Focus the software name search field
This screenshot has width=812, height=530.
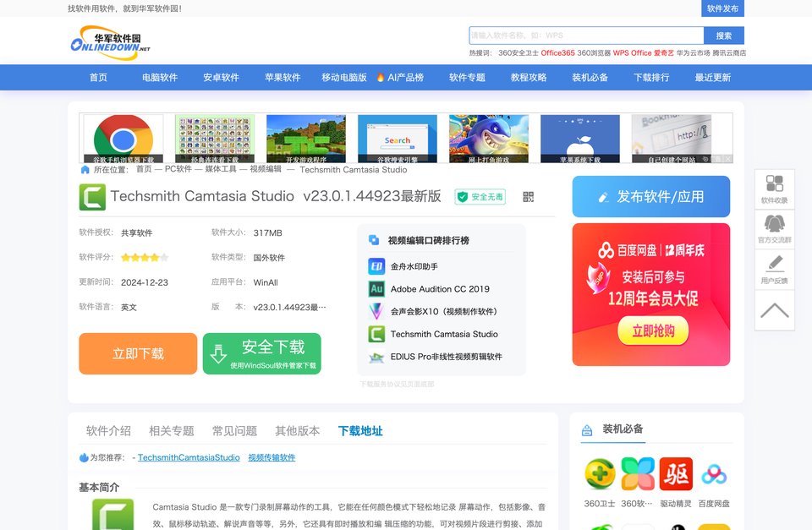(x=586, y=36)
